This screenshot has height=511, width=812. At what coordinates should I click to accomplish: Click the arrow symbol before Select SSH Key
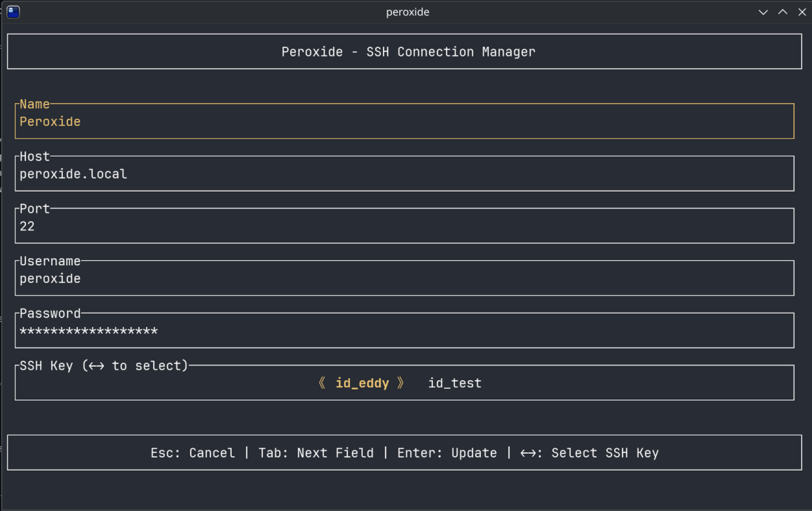tap(528, 453)
